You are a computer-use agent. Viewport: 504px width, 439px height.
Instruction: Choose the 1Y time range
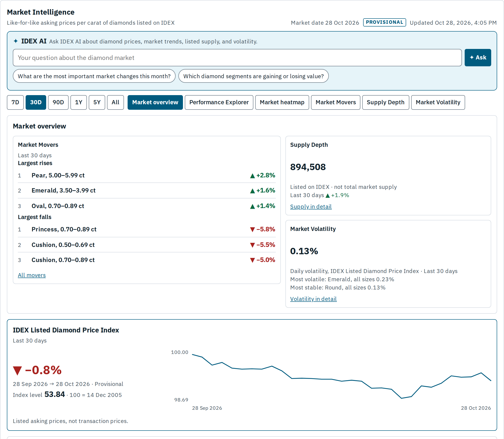[79, 102]
